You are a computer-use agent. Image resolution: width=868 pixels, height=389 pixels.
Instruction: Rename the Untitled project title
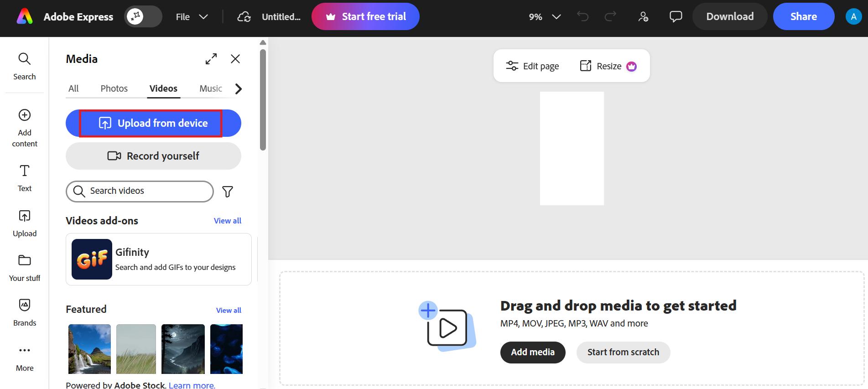coord(281,17)
